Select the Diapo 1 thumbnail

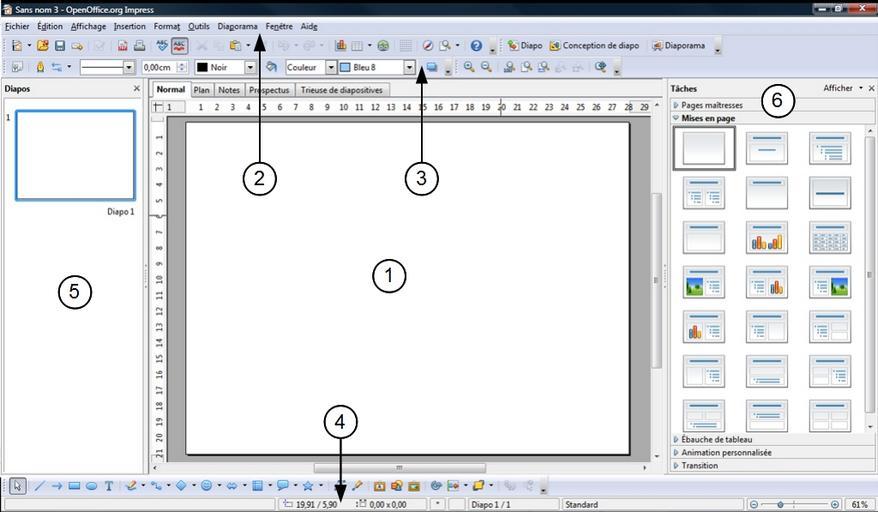pyautogui.click(x=76, y=155)
